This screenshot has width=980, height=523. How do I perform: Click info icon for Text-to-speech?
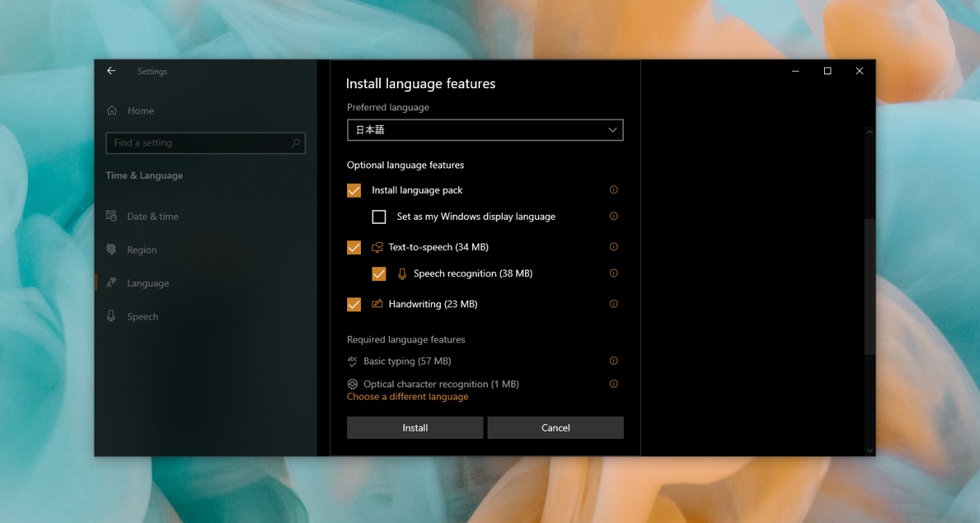[614, 247]
